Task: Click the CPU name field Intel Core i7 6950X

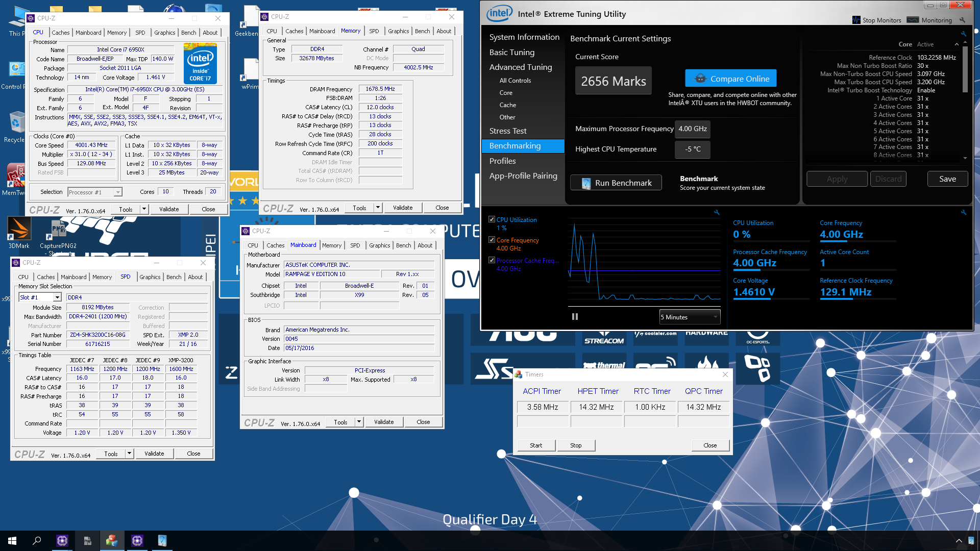Action: pos(121,50)
